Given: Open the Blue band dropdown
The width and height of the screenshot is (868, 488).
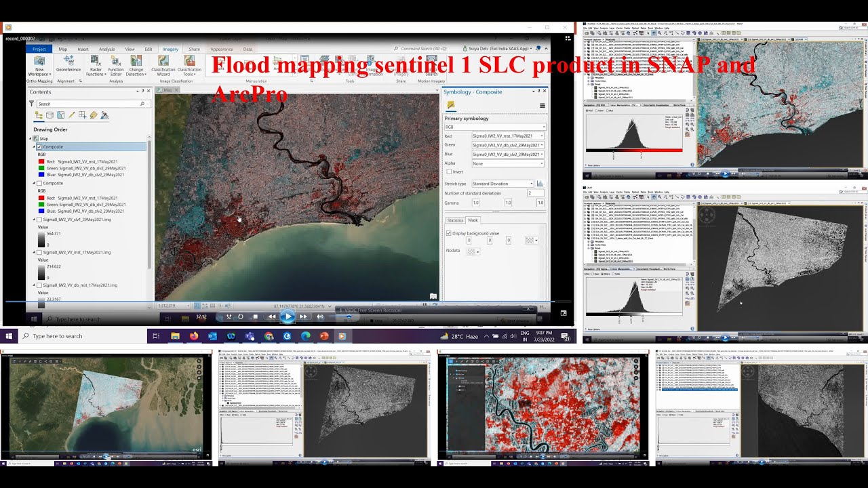Looking at the screenshot, I should 508,155.
